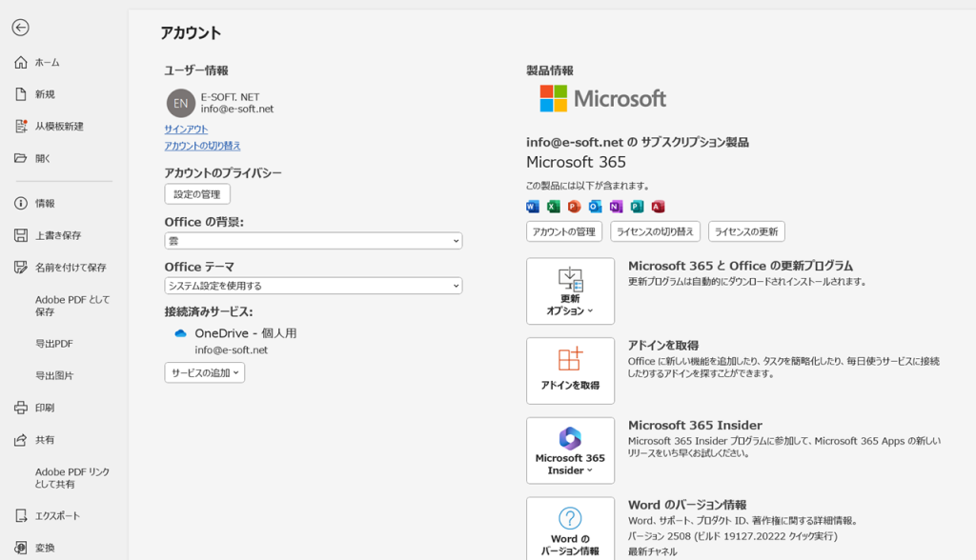Select 导出PDF menu item
The image size is (976, 560).
pos(54,344)
